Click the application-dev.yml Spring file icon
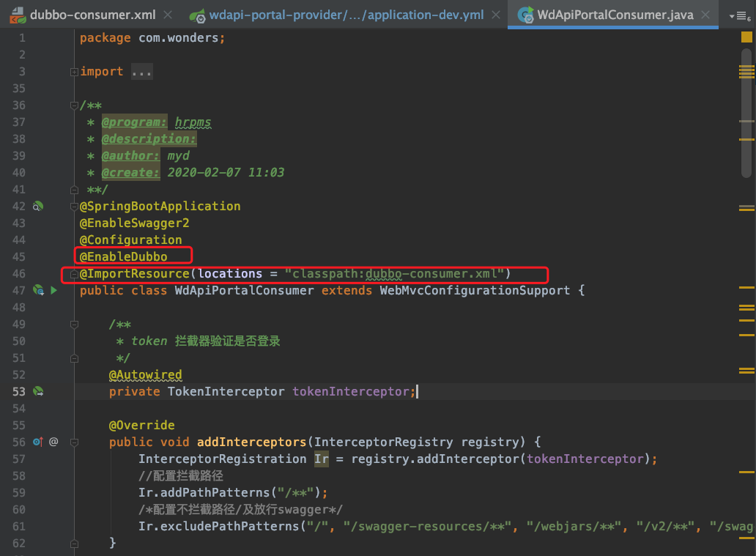The image size is (756, 556). (197, 16)
